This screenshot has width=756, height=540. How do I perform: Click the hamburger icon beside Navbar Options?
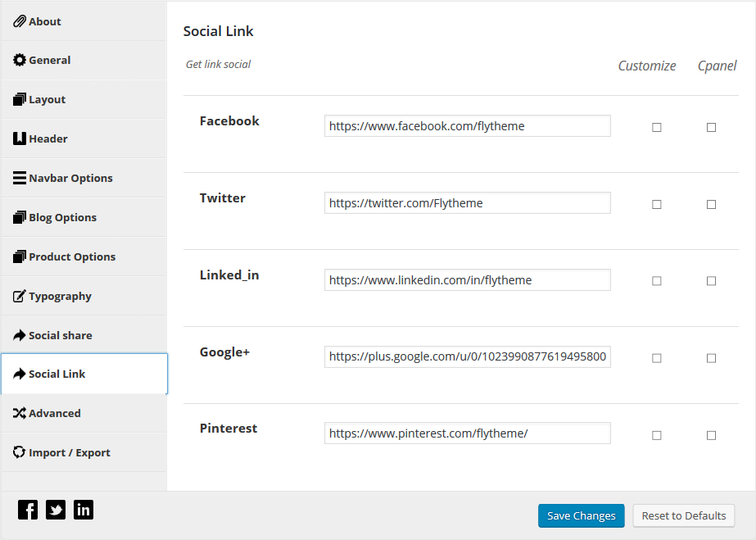point(20,178)
